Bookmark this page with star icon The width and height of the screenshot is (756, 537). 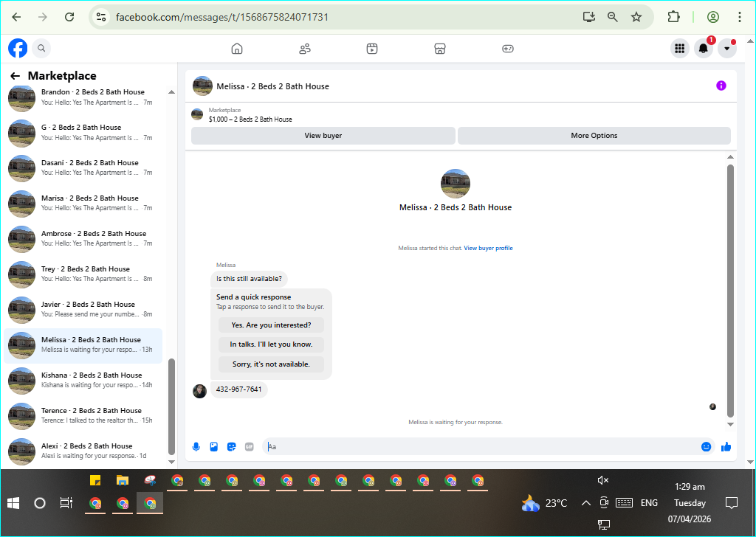[636, 17]
